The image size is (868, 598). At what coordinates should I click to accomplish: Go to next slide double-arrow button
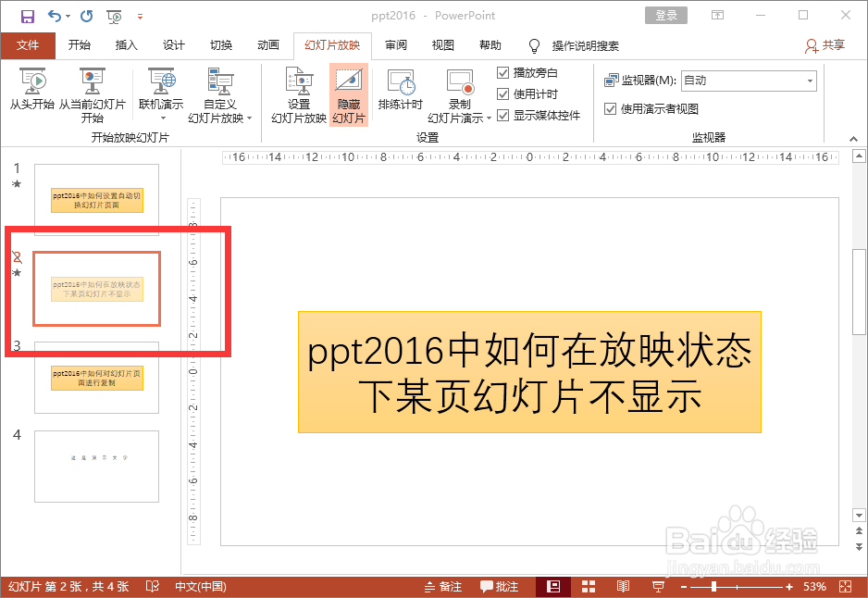(x=859, y=546)
